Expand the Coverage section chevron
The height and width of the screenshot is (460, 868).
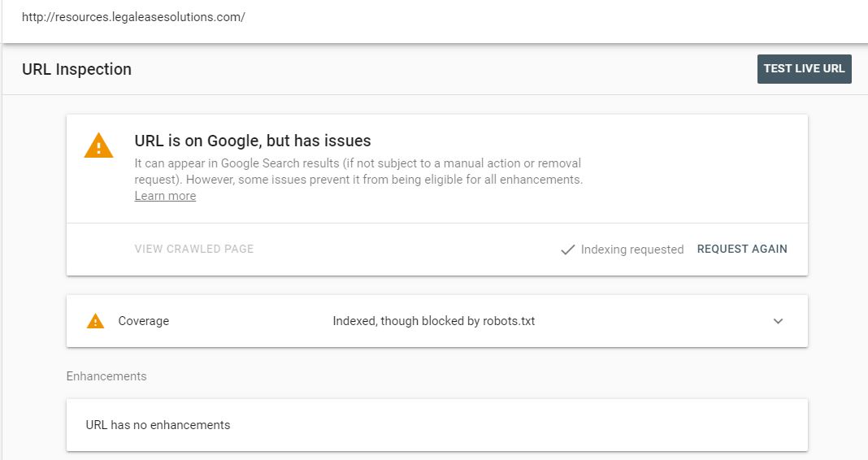pyautogui.click(x=778, y=321)
